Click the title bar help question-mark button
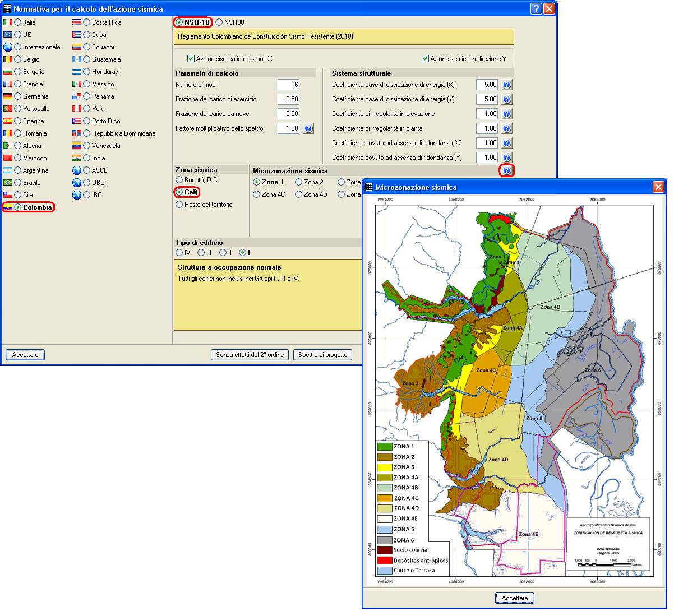 coord(536,8)
